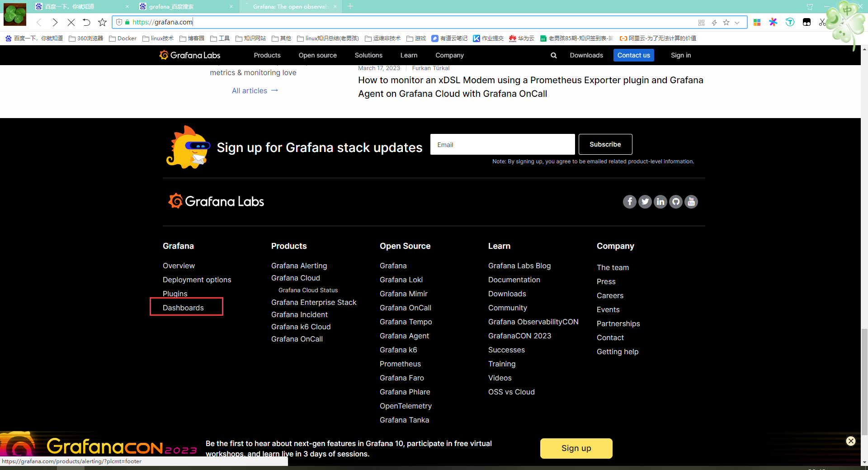Visit Grafana's Facebook page
The image size is (868, 470).
(x=630, y=202)
